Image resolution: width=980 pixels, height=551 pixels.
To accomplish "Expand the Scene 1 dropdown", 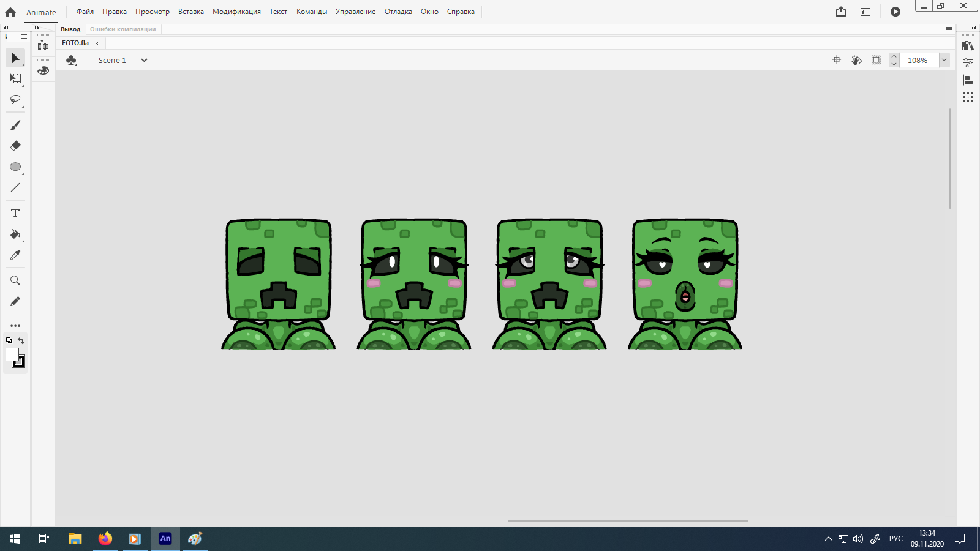I will 144,60.
